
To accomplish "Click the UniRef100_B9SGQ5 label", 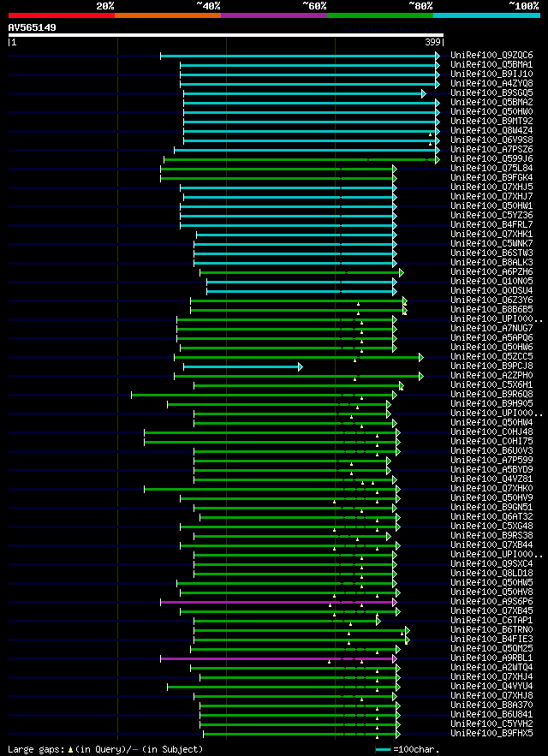I will (492, 93).
